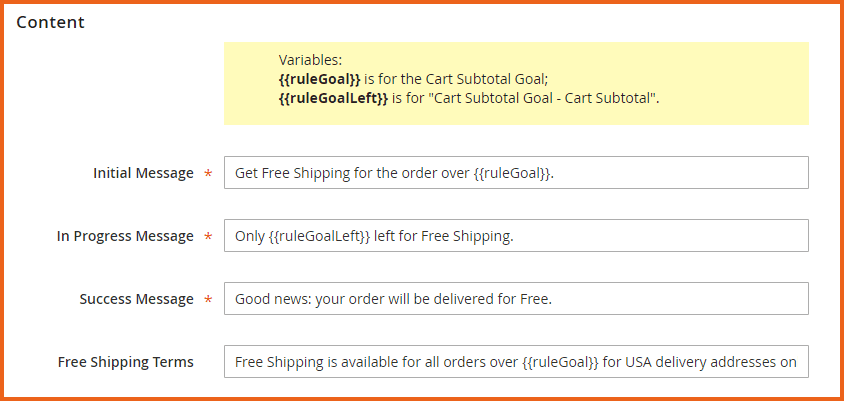Click the Initial Message label
The height and width of the screenshot is (401, 844).
click(143, 173)
